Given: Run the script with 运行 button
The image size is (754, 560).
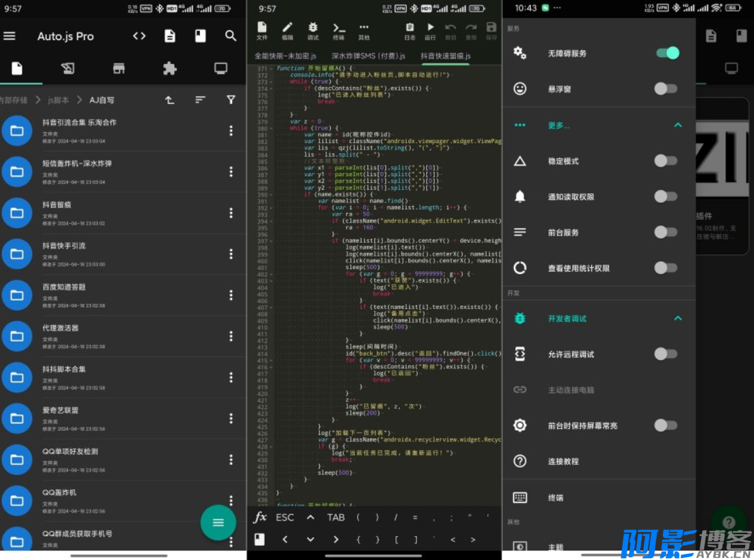Looking at the screenshot, I should [x=430, y=31].
